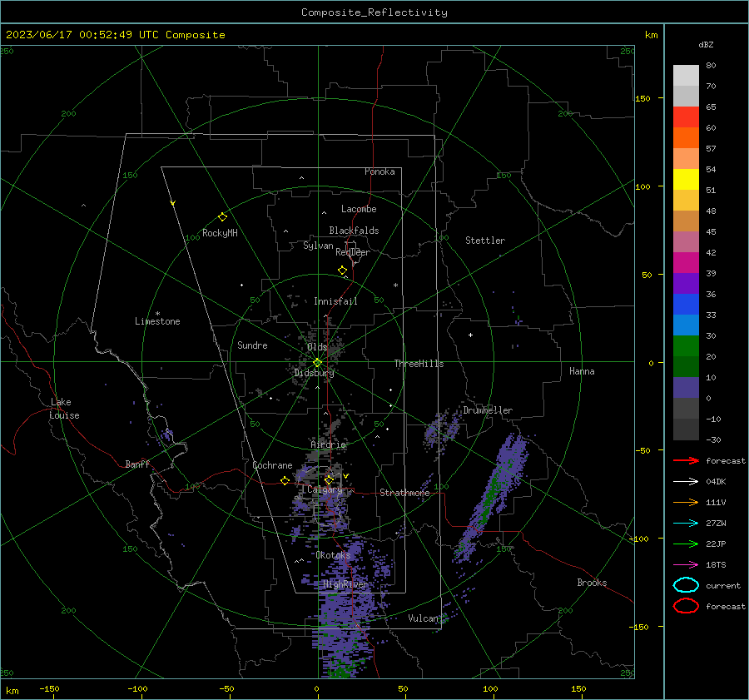Click the Airdrie label

pyautogui.click(x=328, y=444)
